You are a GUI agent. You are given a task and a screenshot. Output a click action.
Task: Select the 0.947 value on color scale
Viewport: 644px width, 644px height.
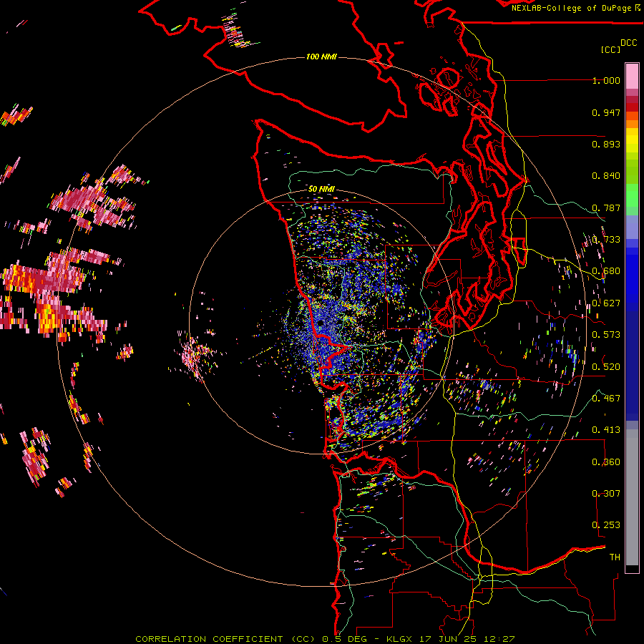click(x=606, y=112)
